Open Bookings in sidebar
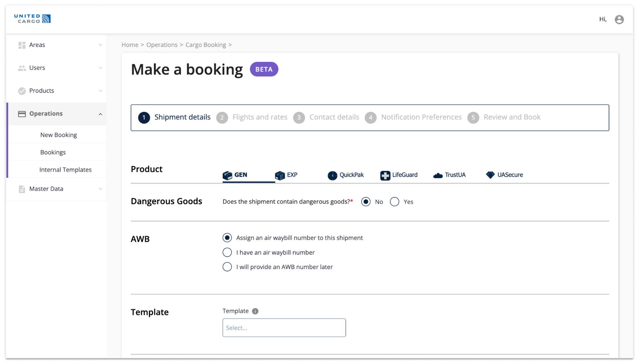The image size is (639, 364). [x=53, y=152]
